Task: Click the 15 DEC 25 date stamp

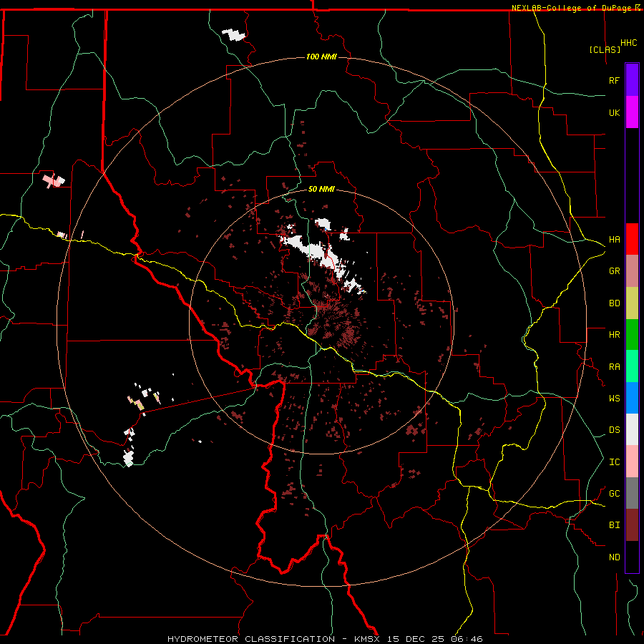Action: 416,639
